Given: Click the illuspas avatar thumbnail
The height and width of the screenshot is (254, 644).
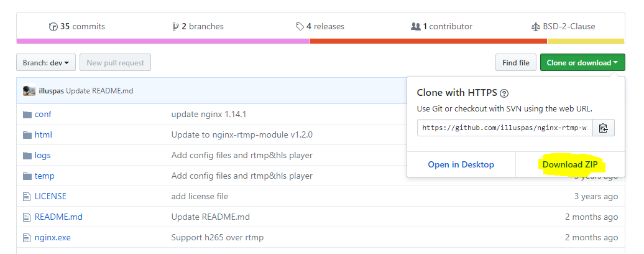Looking at the screenshot, I should pos(29,91).
